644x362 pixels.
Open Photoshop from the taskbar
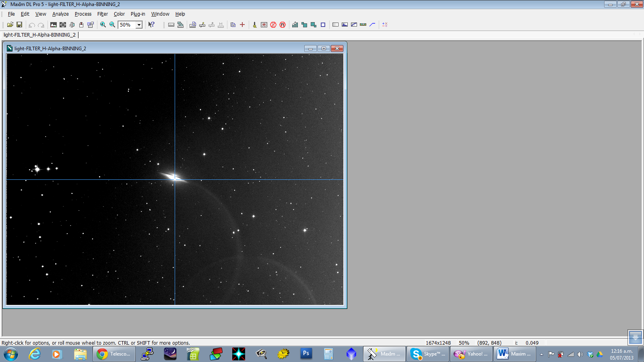coord(306,354)
